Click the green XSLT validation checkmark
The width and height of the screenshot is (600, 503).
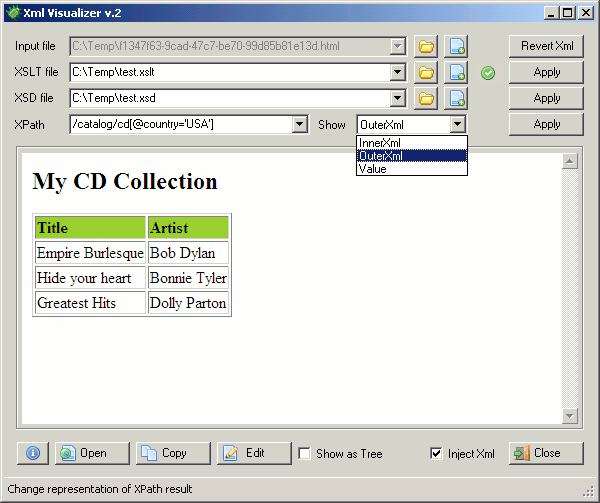pos(488,73)
